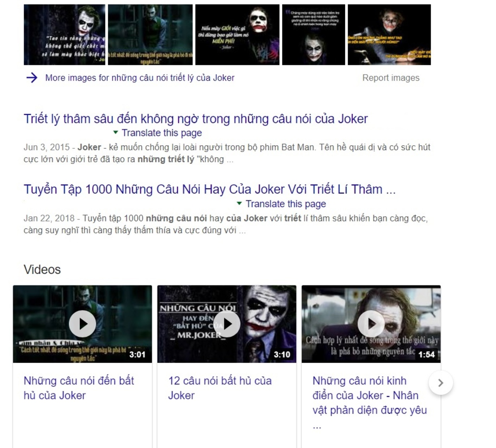Open fourth image thumbnail with Joker face below text

pyautogui.click(x=313, y=34)
